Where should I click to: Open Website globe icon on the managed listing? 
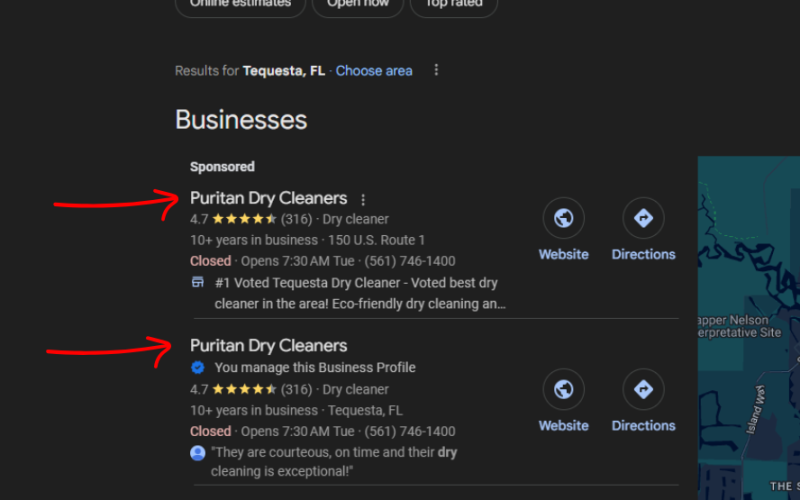pyautogui.click(x=563, y=390)
